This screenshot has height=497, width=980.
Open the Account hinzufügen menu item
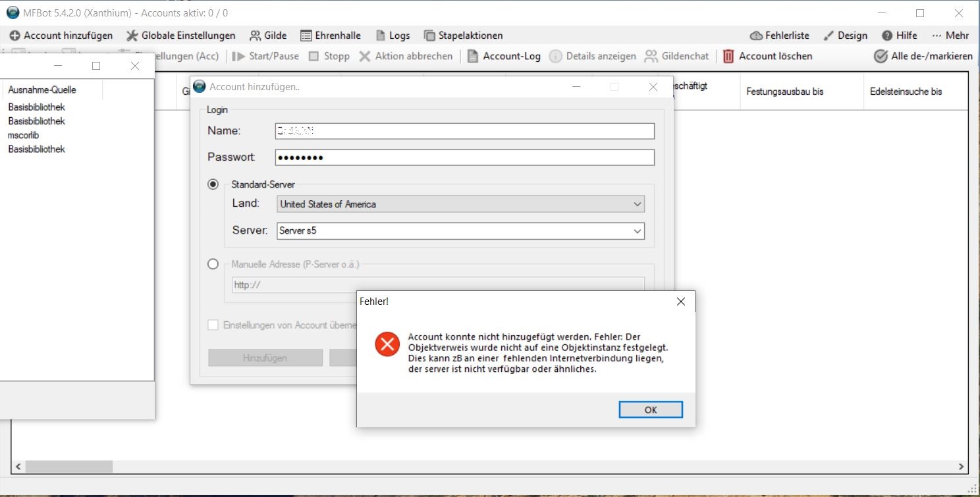click(x=61, y=36)
